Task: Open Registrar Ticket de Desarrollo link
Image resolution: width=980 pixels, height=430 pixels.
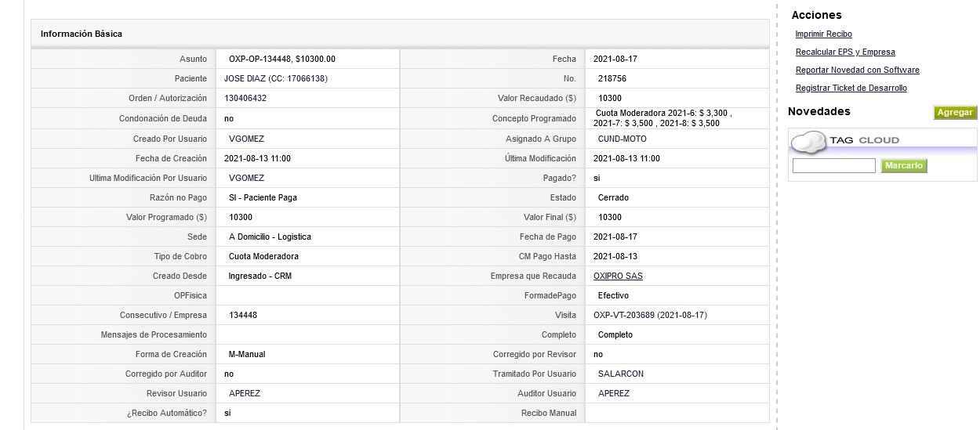Action: (851, 89)
